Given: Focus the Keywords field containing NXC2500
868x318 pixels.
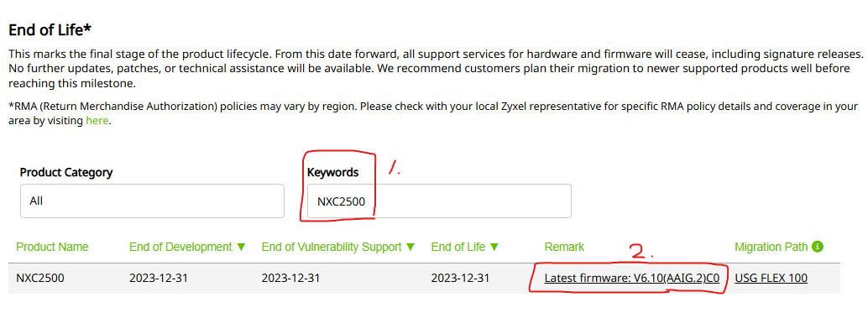Looking at the screenshot, I should (x=439, y=201).
